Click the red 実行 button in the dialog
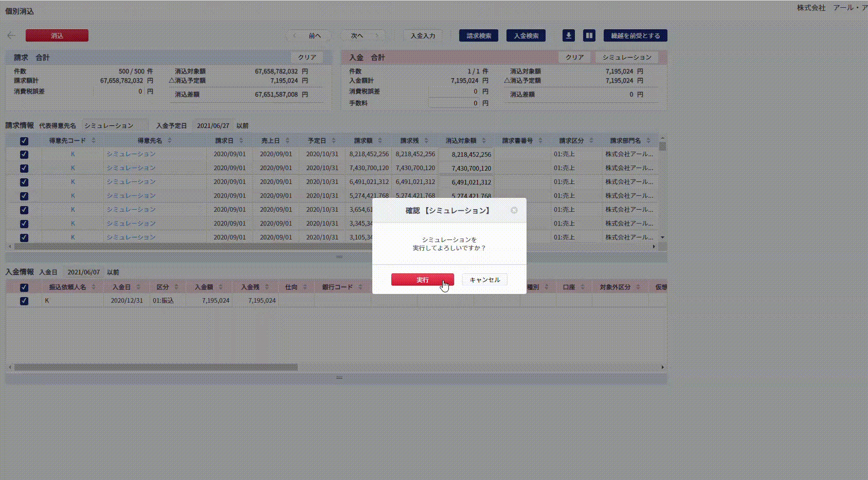The height and width of the screenshot is (480, 868). pyautogui.click(x=422, y=280)
